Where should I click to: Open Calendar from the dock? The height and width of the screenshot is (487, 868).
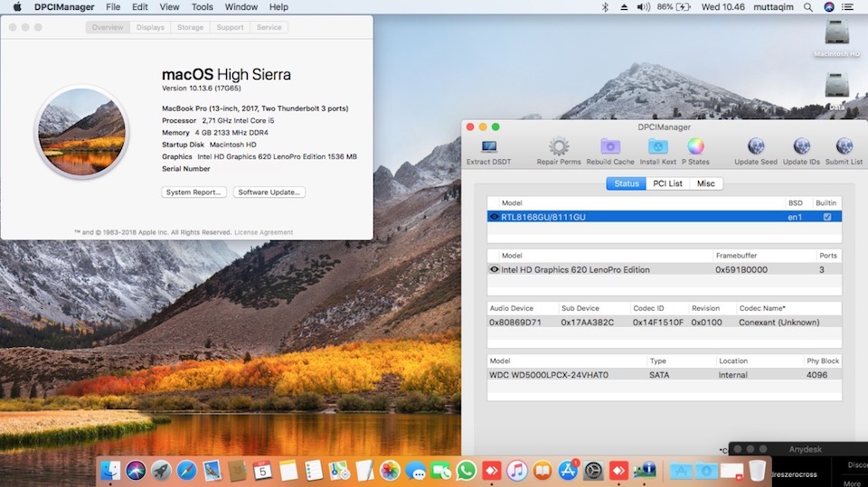pos(262,471)
